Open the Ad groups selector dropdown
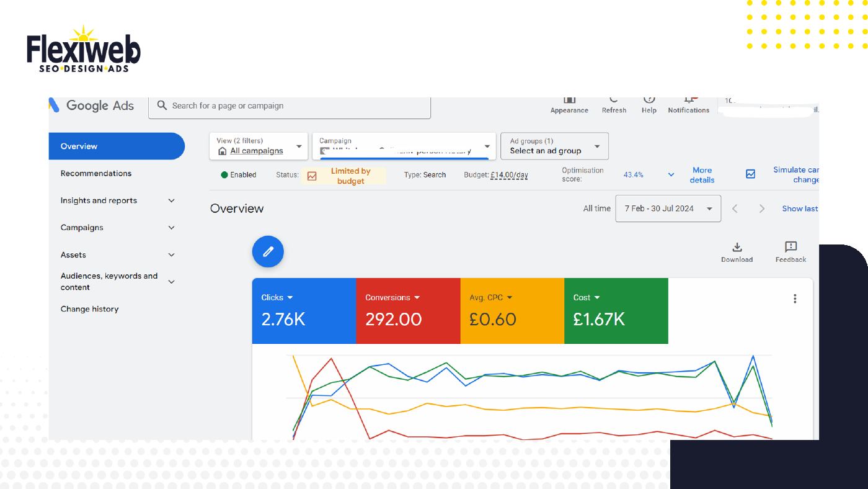868x489 pixels. pyautogui.click(x=555, y=146)
